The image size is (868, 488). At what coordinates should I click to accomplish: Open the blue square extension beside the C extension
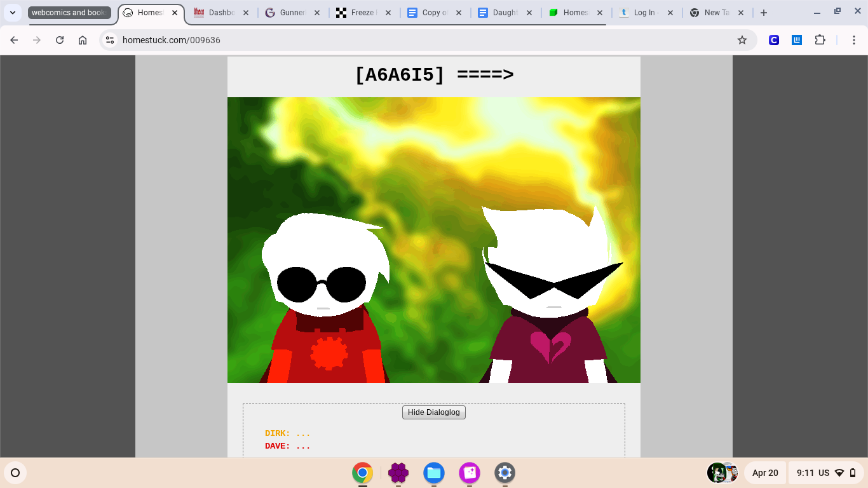(x=797, y=40)
